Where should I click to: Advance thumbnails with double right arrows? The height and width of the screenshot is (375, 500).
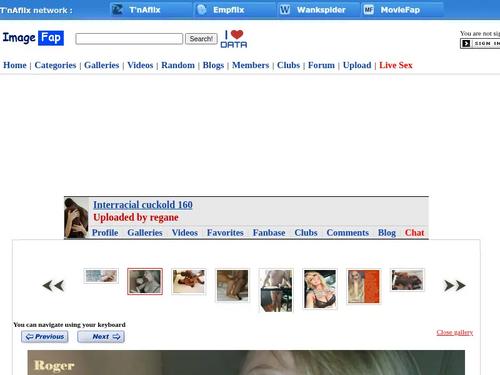(x=455, y=286)
